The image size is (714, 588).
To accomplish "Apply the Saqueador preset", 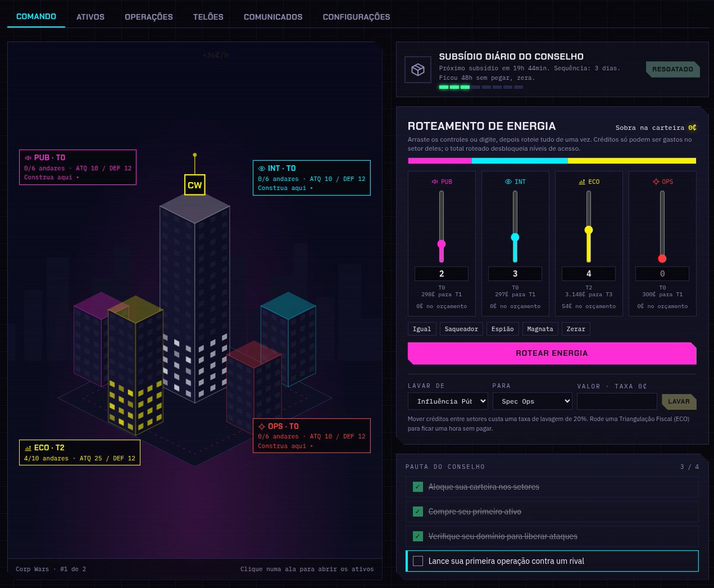I will click(x=461, y=329).
